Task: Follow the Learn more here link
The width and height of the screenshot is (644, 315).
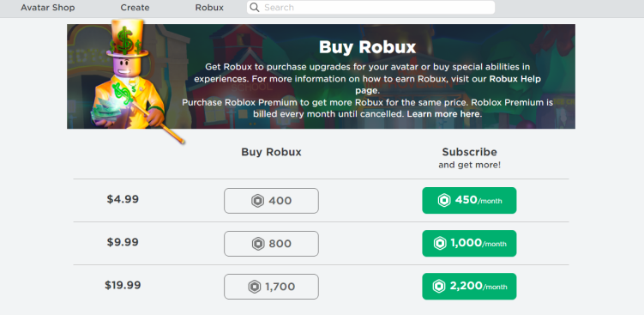Action: coord(443,114)
